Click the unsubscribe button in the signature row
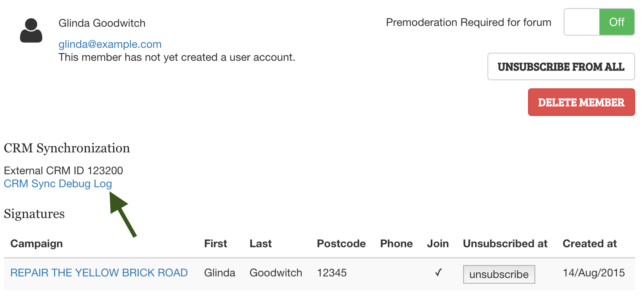Viewport: 644px width, 308px height. (x=499, y=274)
